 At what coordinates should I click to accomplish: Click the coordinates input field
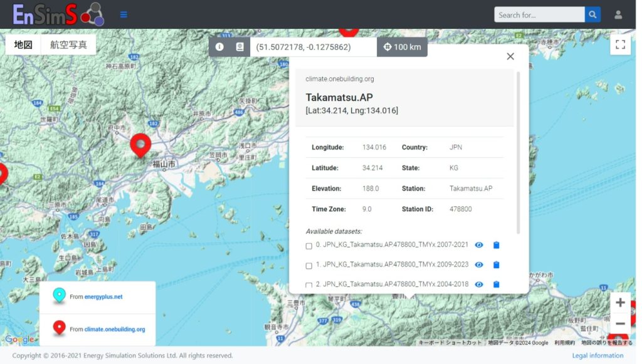click(313, 47)
